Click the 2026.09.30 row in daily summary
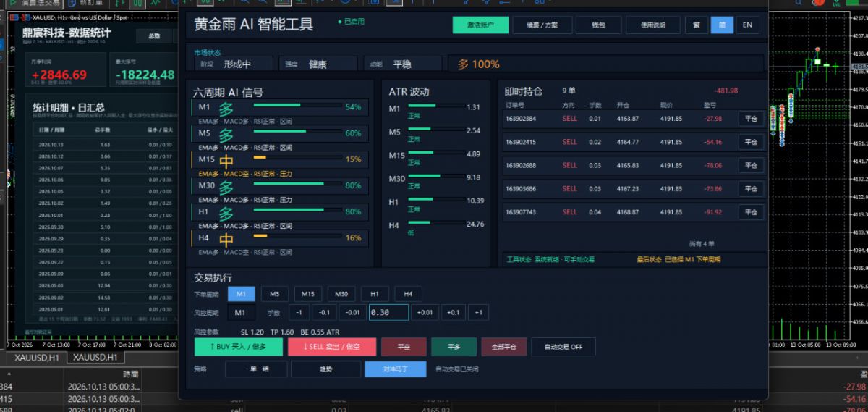The height and width of the screenshot is (412, 868). 105,227
